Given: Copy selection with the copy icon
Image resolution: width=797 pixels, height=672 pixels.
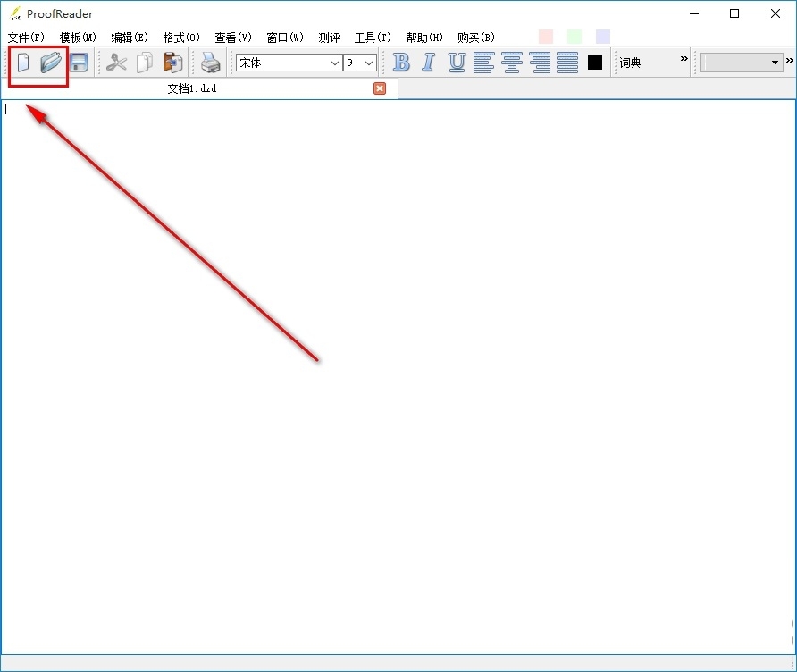Looking at the screenshot, I should (x=145, y=63).
